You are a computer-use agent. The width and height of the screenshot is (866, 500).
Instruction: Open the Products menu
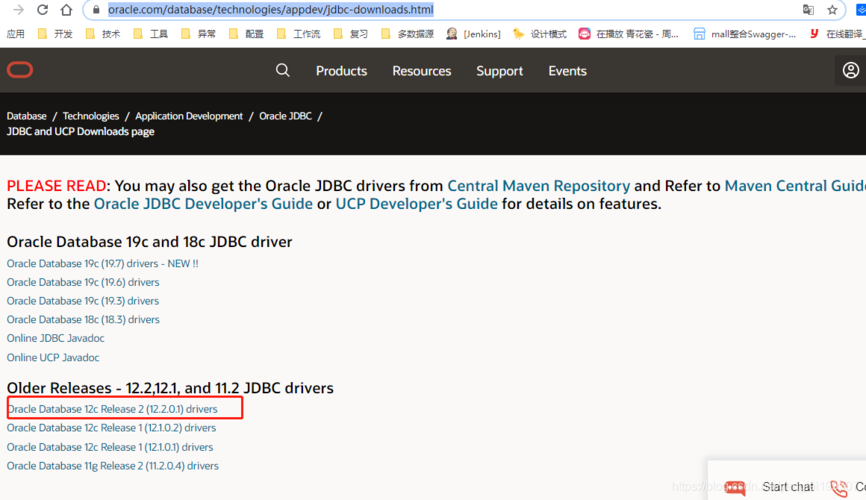tap(341, 71)
